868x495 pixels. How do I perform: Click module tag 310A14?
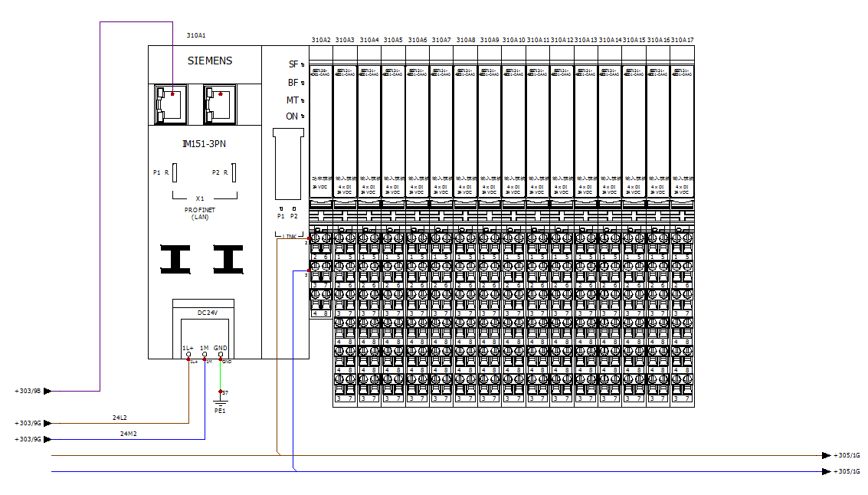610,40
